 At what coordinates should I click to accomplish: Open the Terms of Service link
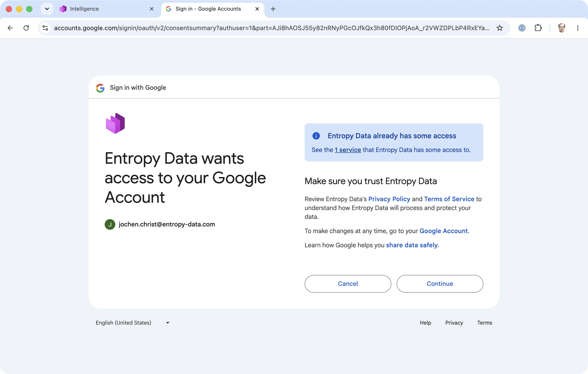(x=449, y=199)
